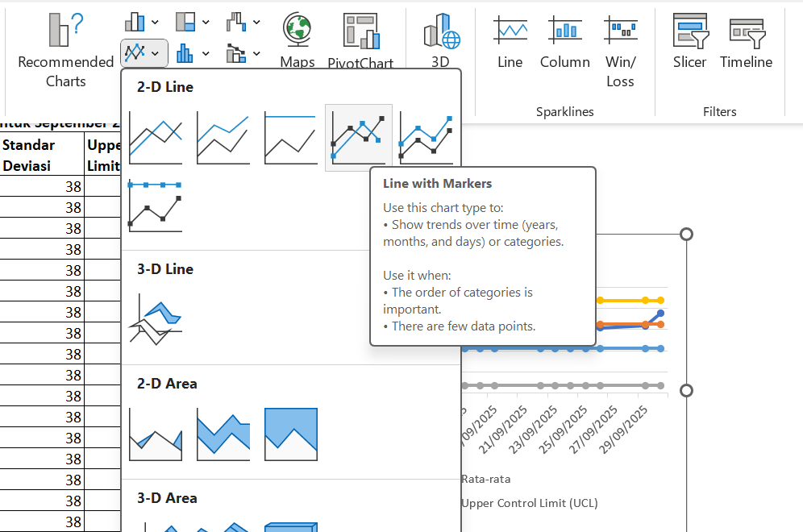
Task: Insert a 3-D Line chart
Action: click(156, 319)
